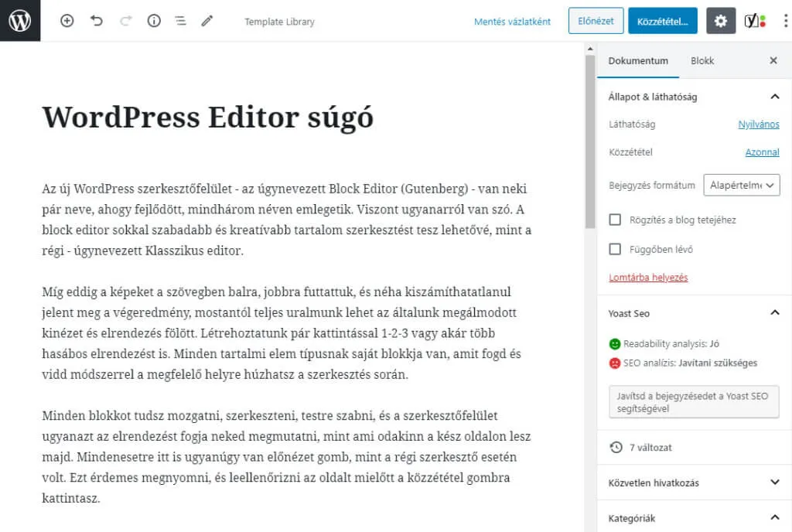
Task: Click the WordPress logo icon
Action: tap(20, 21)
